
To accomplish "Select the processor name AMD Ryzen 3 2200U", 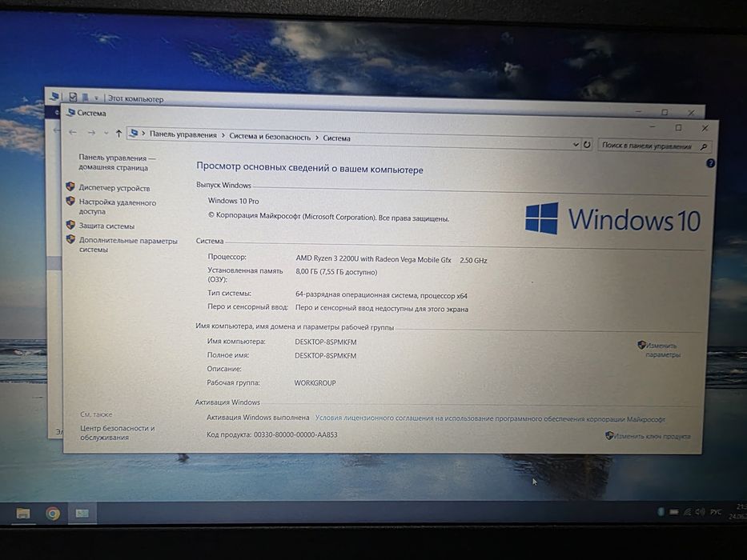I will (x=373, y=259).
